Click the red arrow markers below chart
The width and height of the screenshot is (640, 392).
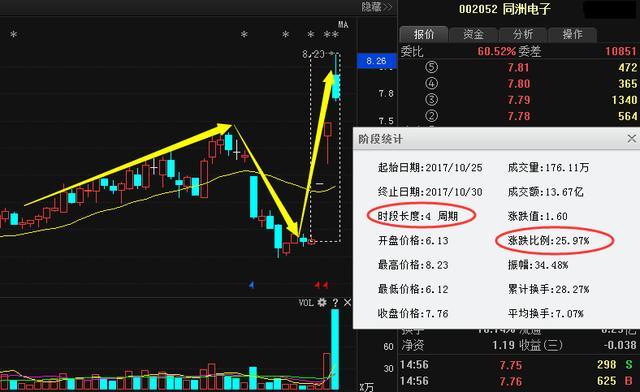coord(321,285)
